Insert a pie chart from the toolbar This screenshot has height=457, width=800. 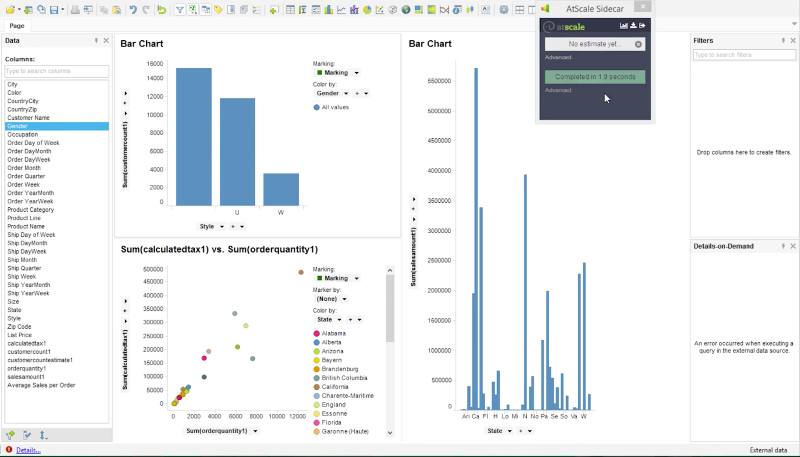tap(367, 10)
